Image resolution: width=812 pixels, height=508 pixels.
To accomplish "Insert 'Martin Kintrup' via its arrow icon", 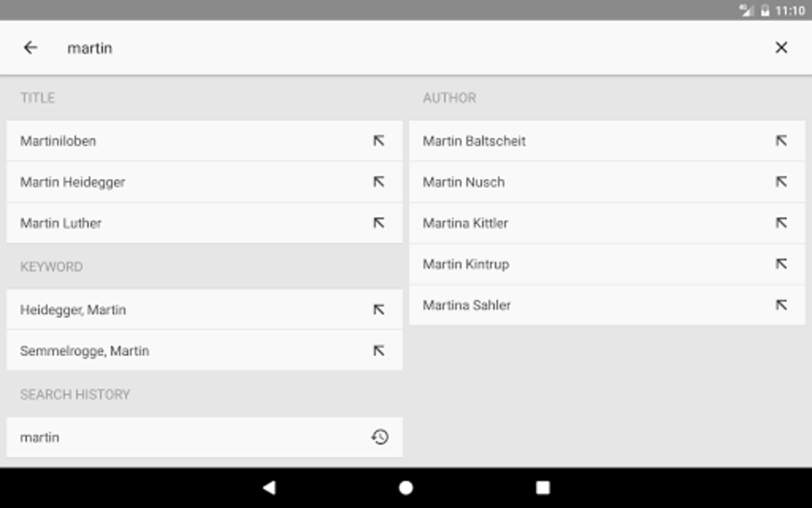I will click(x=782, y=264).
